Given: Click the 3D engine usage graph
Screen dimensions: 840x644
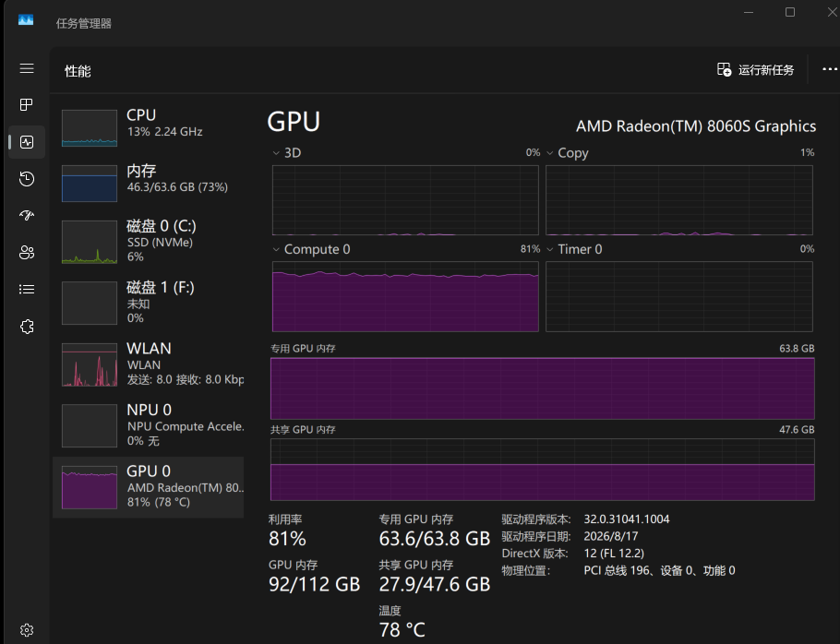Looking at the screenshot, I should [x=405, y=200].
